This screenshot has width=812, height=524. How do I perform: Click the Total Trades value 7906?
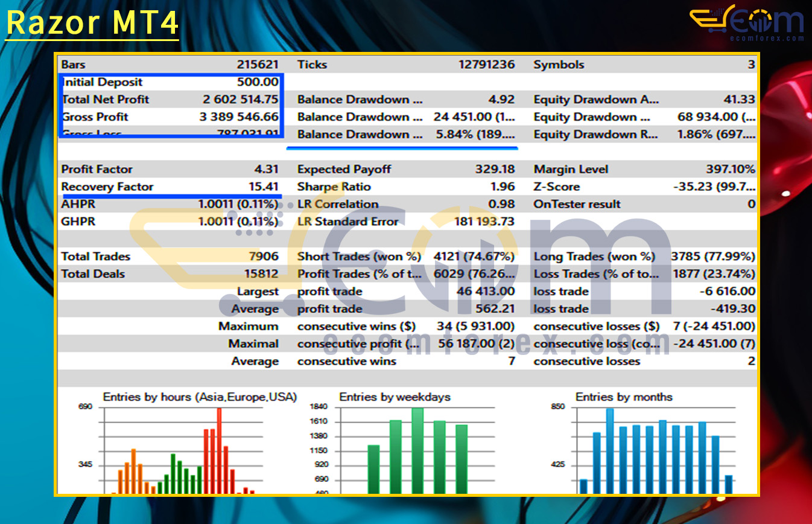click(264, 257)
